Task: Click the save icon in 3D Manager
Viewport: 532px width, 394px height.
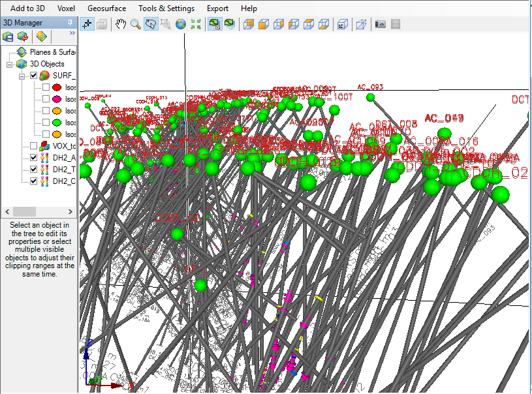Action: 8,37
